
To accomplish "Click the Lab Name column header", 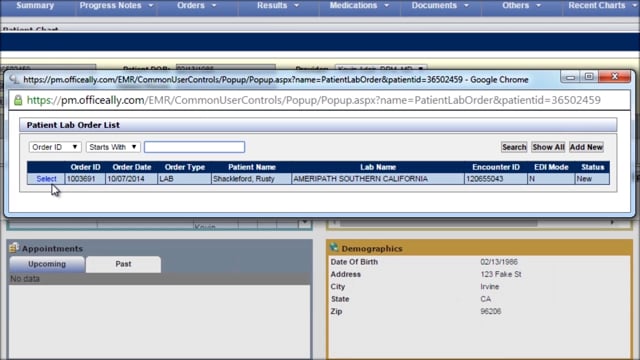I will coord(378,167).
